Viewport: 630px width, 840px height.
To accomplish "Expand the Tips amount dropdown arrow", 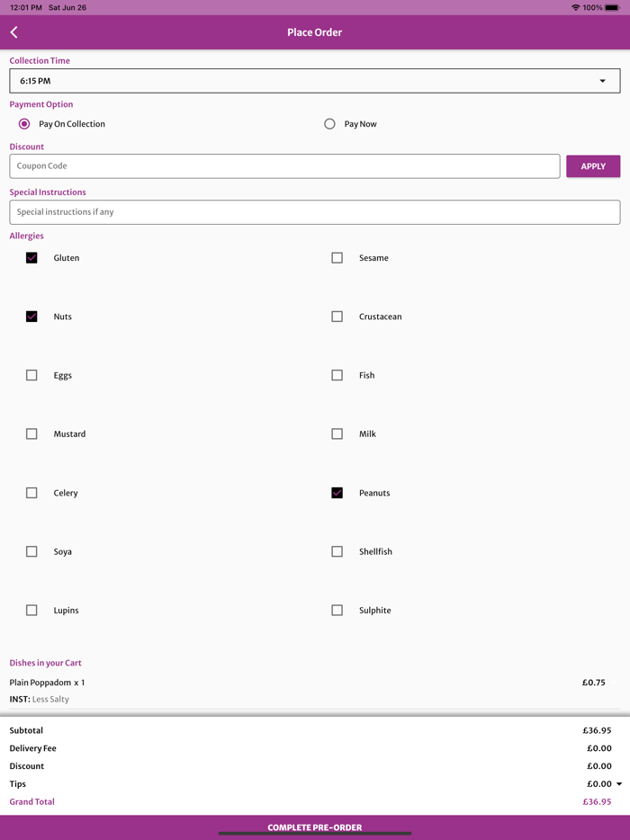I will (619, 784).
